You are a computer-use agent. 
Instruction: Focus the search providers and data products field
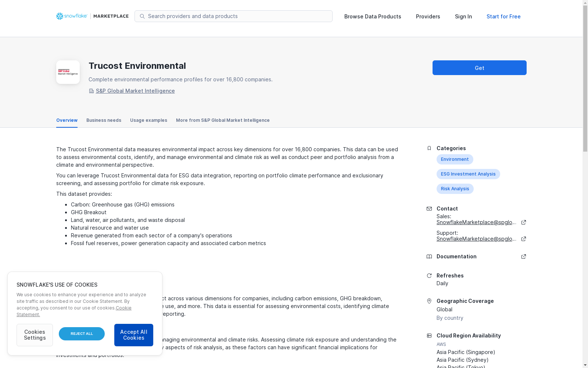tap(233, 16)
